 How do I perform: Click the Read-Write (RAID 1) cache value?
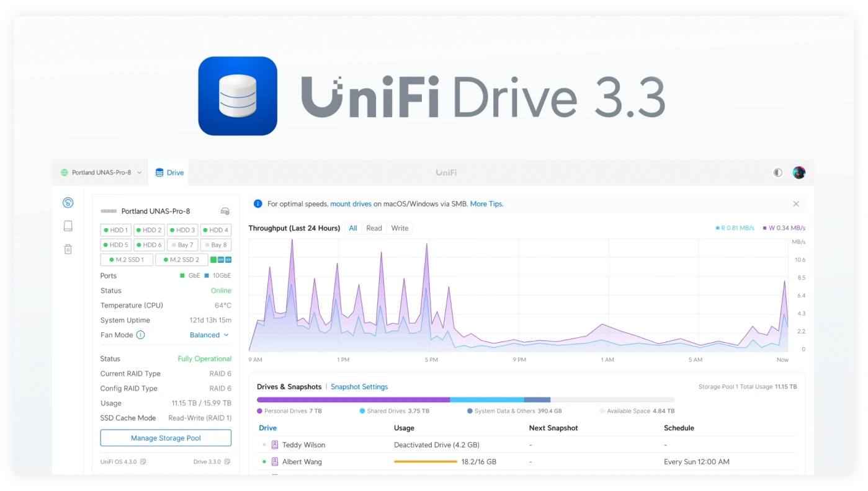[200, 418]
